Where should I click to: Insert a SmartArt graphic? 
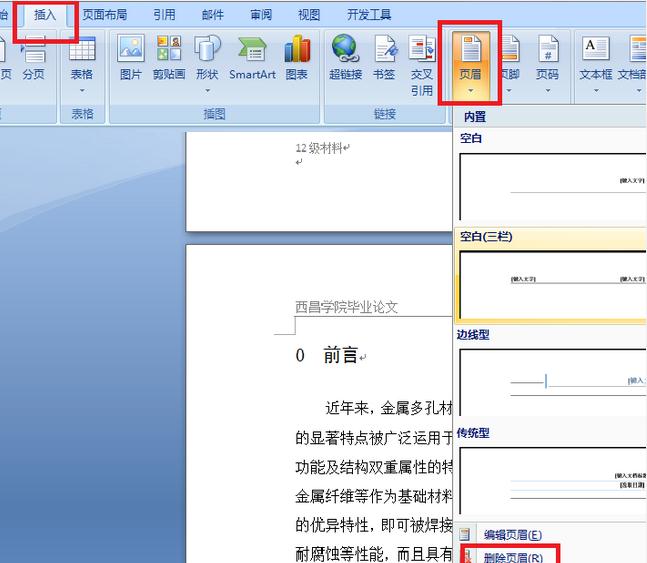pyautogui.click(x=252, y=58)
